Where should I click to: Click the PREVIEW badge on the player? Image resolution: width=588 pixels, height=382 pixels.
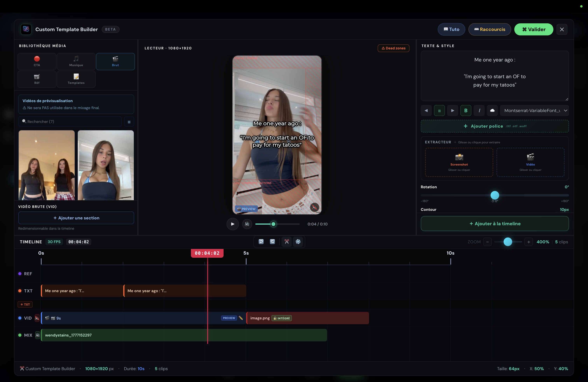(246, 209)
